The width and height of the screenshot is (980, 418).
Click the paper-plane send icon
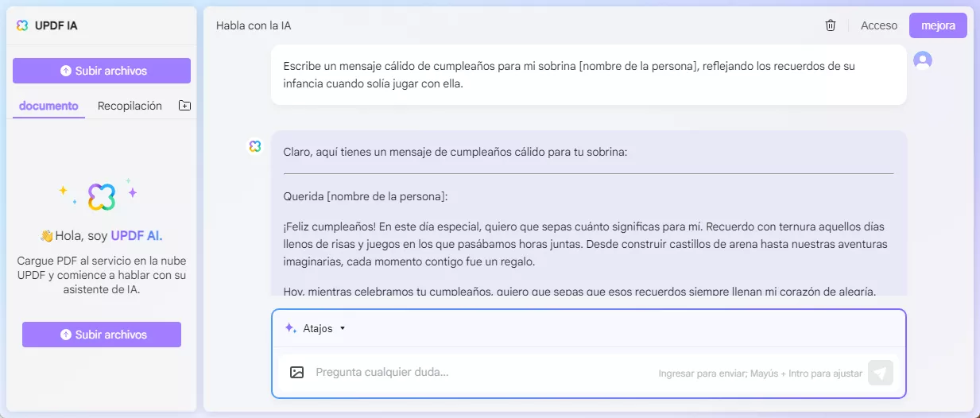point(881,373)
